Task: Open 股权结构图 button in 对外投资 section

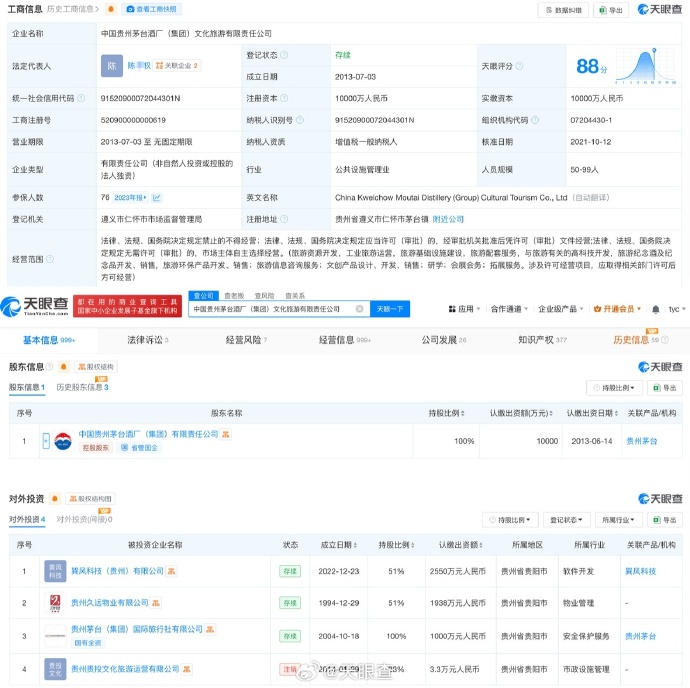Action: 90,499
